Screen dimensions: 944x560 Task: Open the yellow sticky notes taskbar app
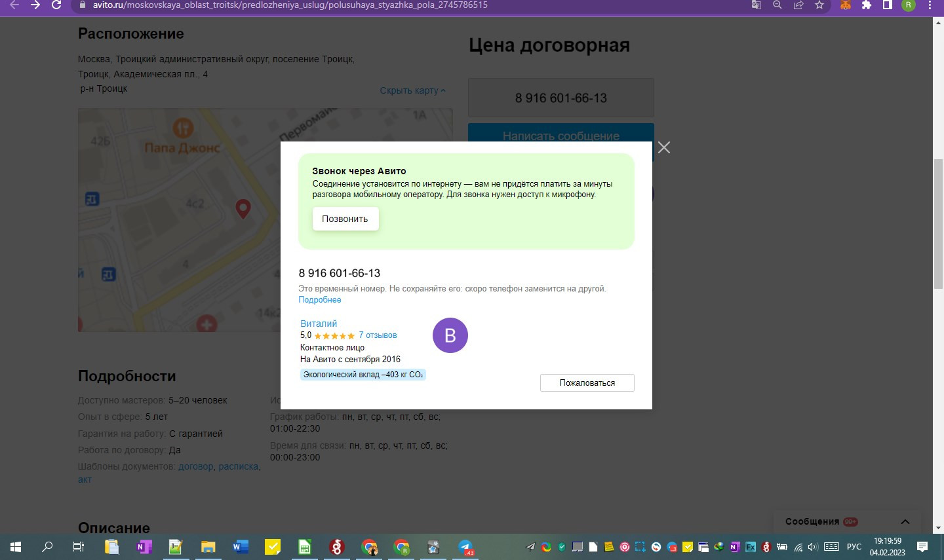pyautogui.click(x=273, y=547)
